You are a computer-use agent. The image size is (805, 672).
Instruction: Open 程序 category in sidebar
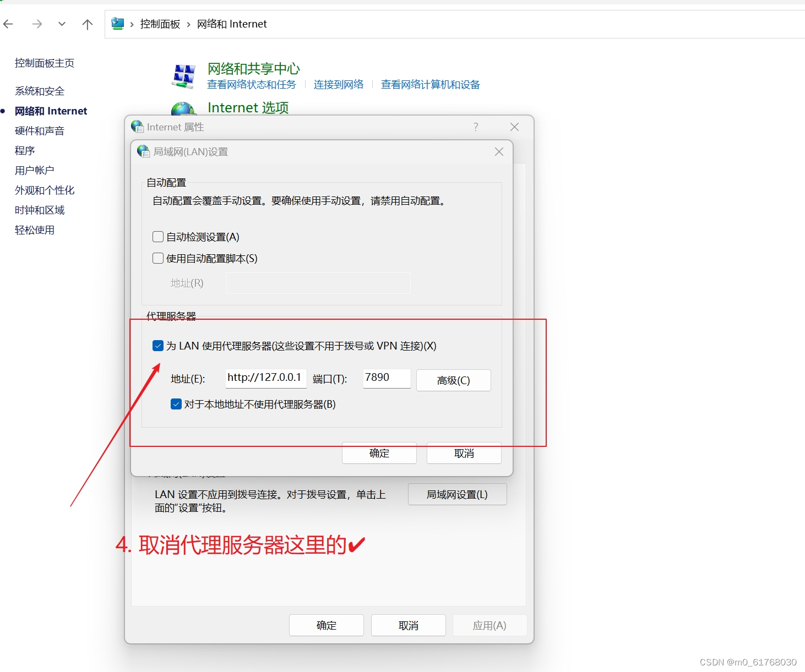pos(25,150)
